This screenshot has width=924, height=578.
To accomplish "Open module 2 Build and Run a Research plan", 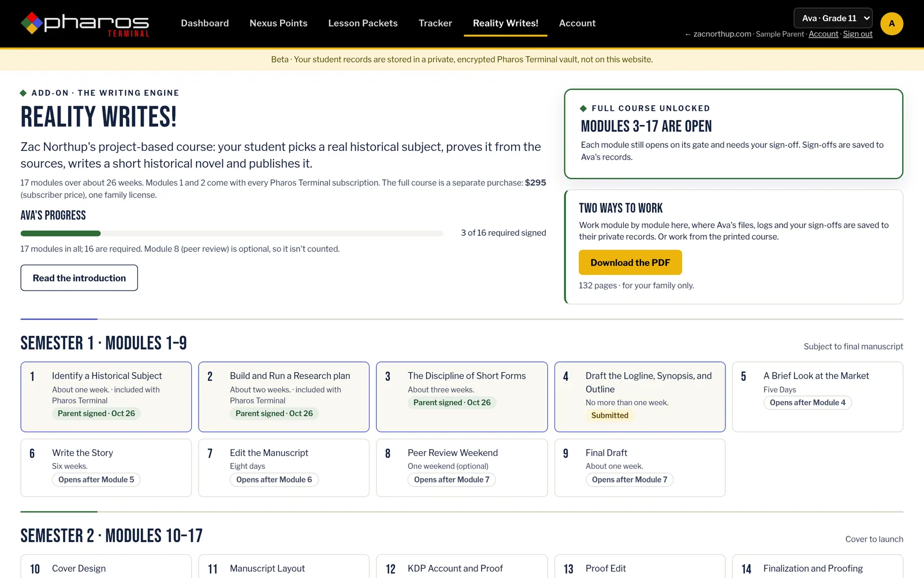I will coord(284,397).
